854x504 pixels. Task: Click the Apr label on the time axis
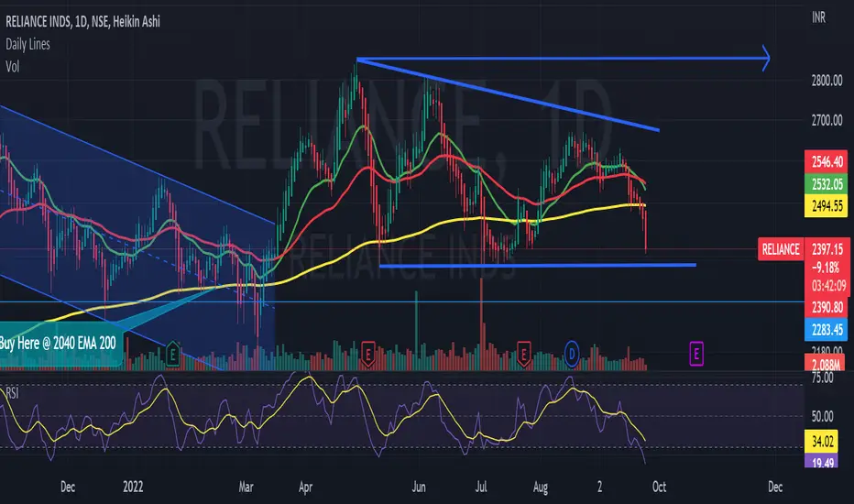pos(305,488)
